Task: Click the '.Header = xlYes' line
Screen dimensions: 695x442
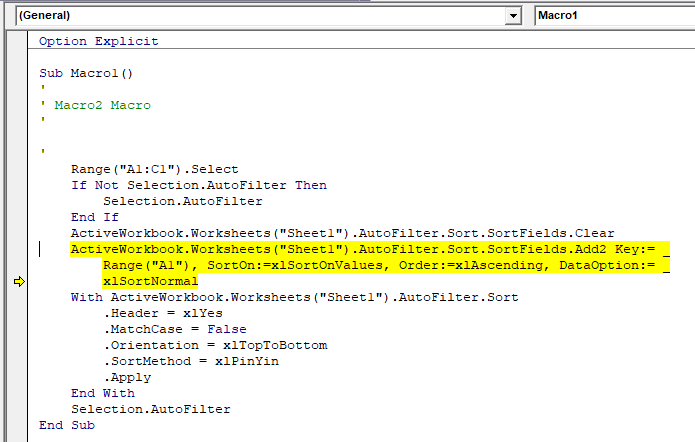Action: tap(163, 313)
